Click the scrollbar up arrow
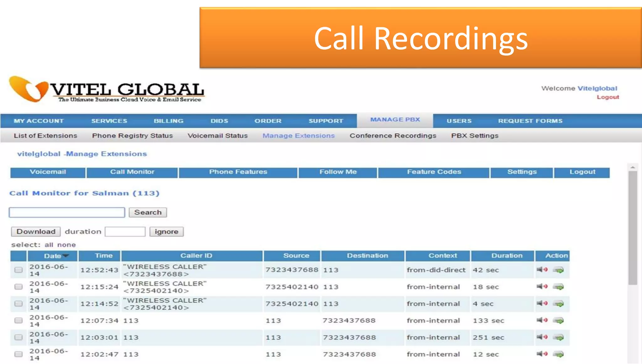The height and width of the screenshot is (364, 642). coord(633,167)
